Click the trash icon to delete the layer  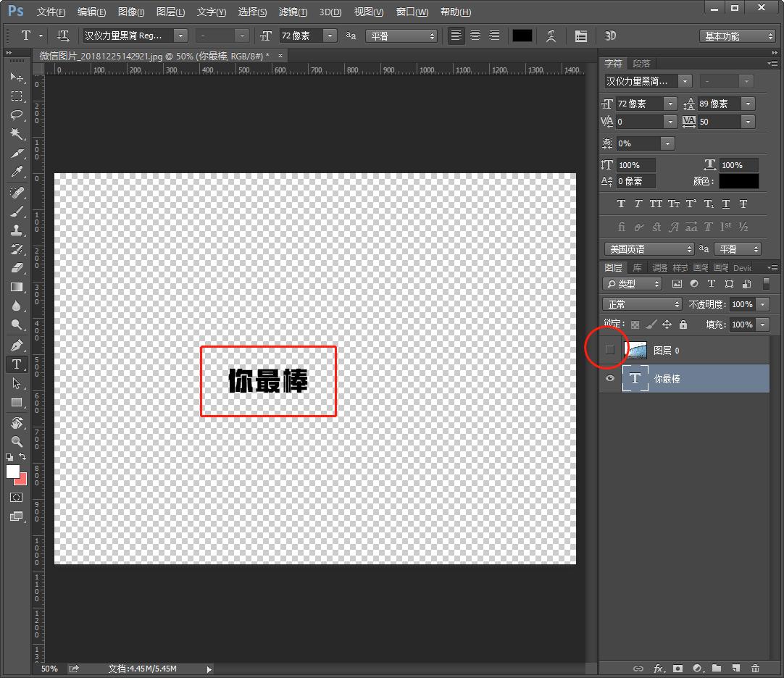755,669
